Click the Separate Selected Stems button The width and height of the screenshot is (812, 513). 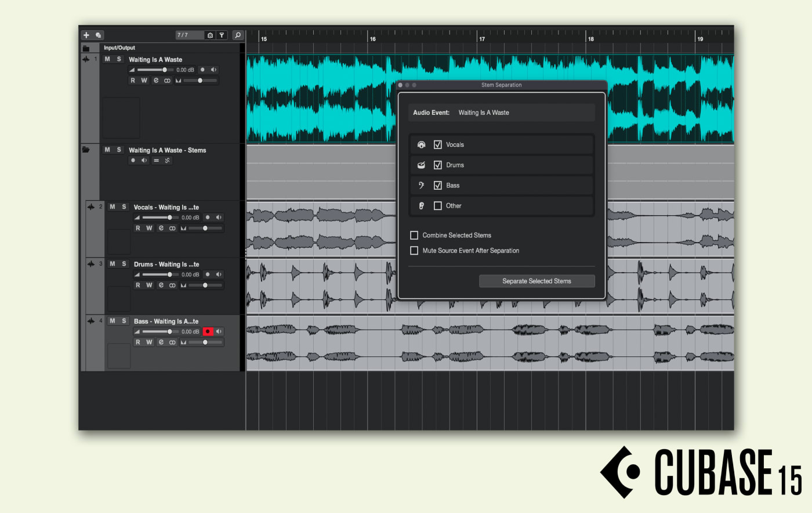tap(536, 281)
